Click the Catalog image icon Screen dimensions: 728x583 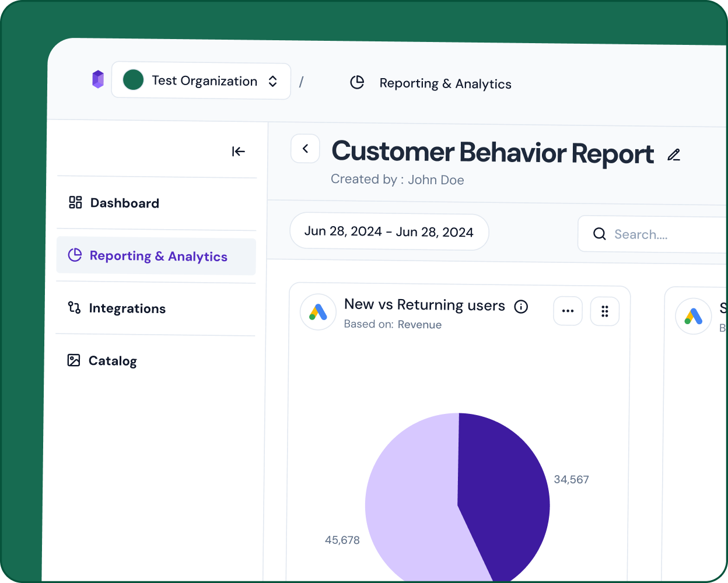click(73, 360)
